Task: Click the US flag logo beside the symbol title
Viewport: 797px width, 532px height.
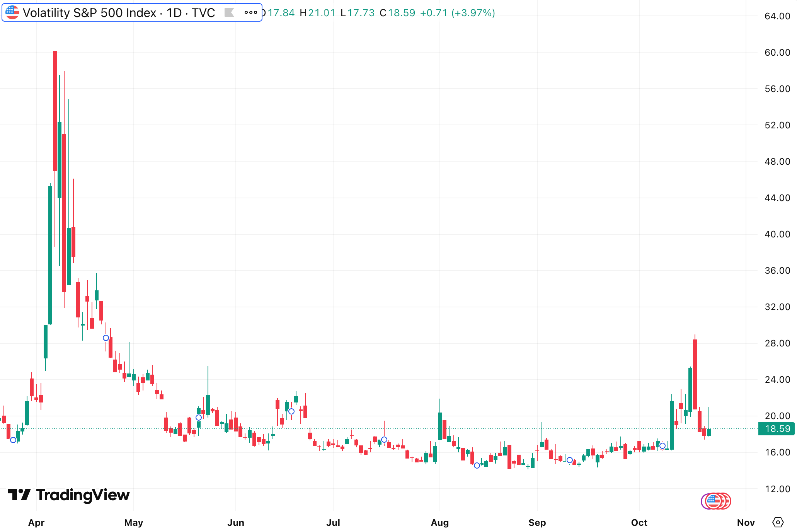Action: (12, 12)
